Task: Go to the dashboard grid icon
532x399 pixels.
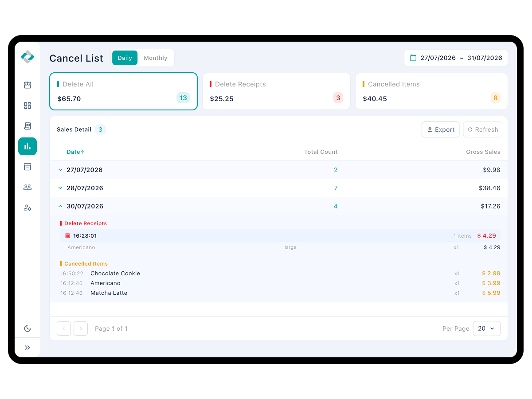Action: click(x=27, y=106)
